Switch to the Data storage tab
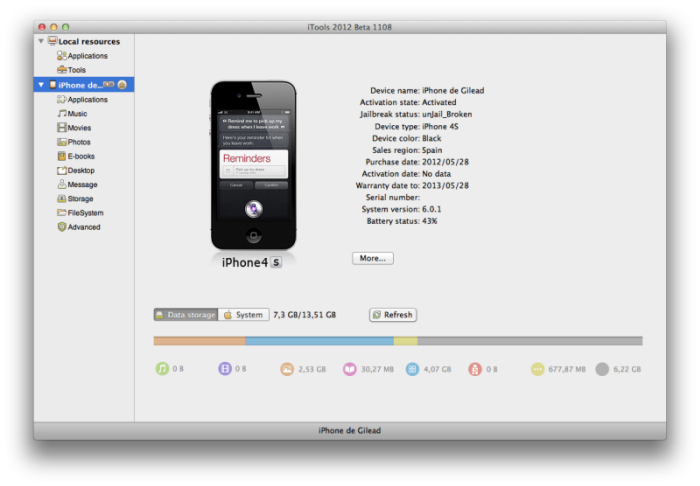 pyautogui.click(x=186, y=315)
